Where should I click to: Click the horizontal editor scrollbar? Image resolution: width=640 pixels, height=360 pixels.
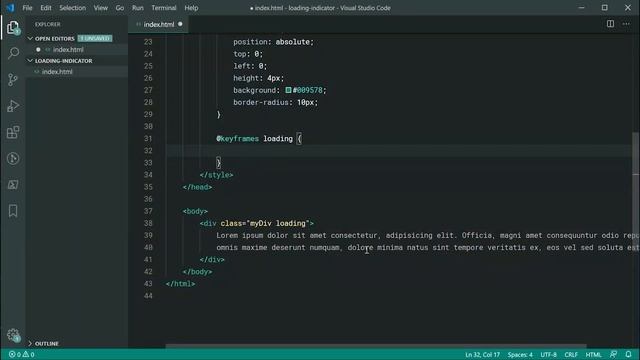(x=376, y=346)
